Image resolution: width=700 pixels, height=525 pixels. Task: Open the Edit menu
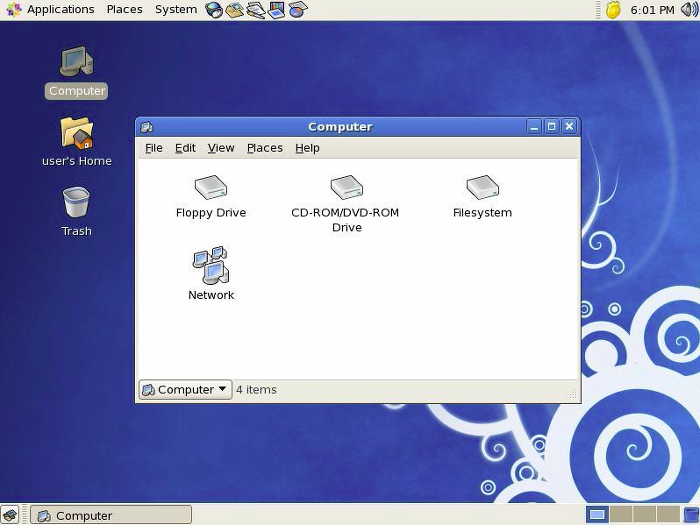tap(185, 148)
